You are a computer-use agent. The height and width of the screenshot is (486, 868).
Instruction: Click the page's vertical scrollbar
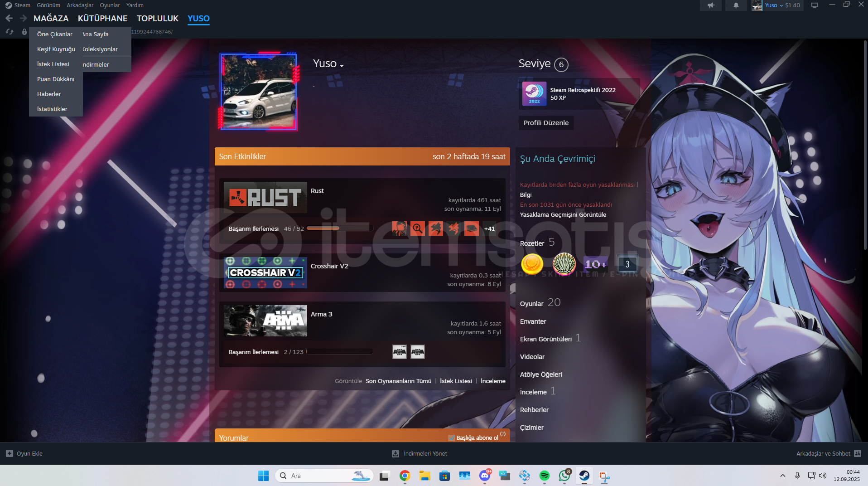coord(865,145)
